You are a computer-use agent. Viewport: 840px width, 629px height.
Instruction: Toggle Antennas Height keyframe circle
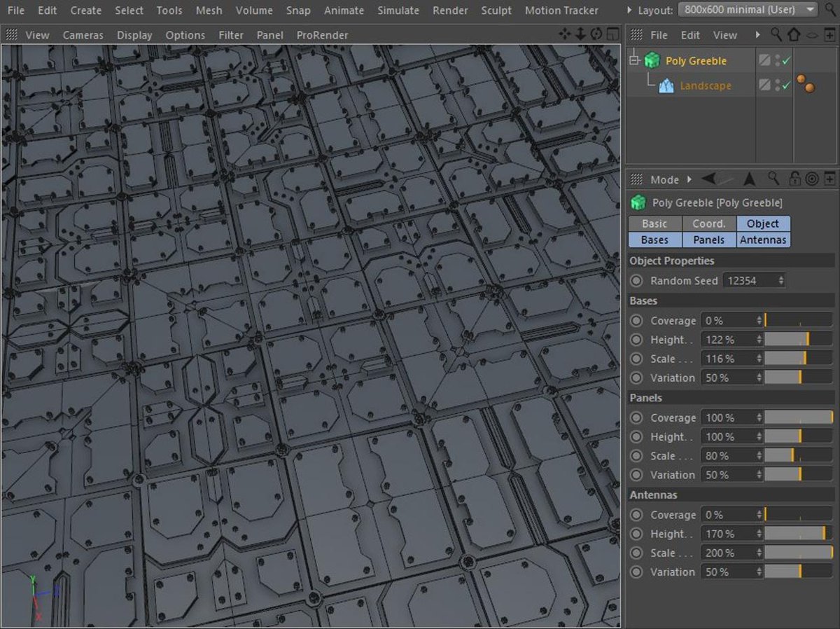point(636,534)
